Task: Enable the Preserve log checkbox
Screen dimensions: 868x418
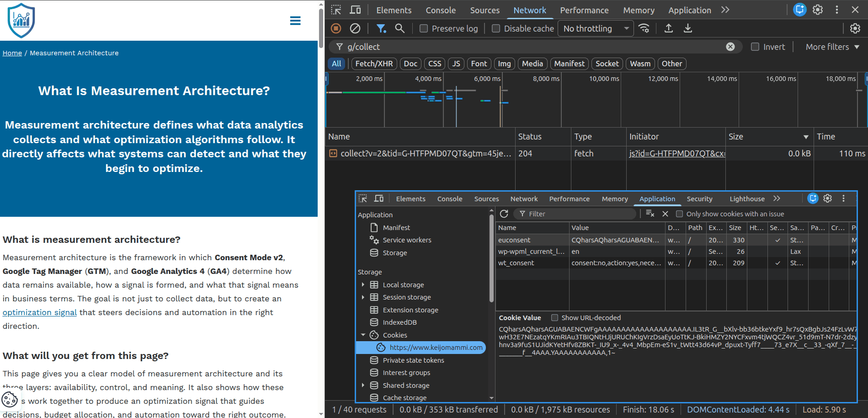Action: (x=424, y=28)
